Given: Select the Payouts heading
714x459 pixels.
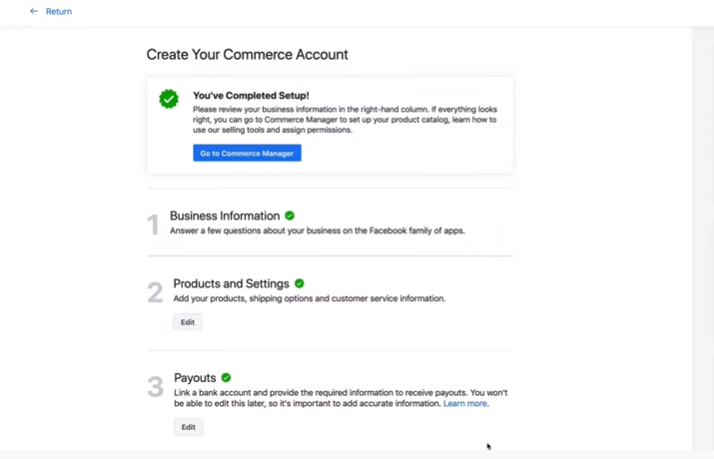Looking at the screenshot, I should pyautogui.click(x=195, y=377).
